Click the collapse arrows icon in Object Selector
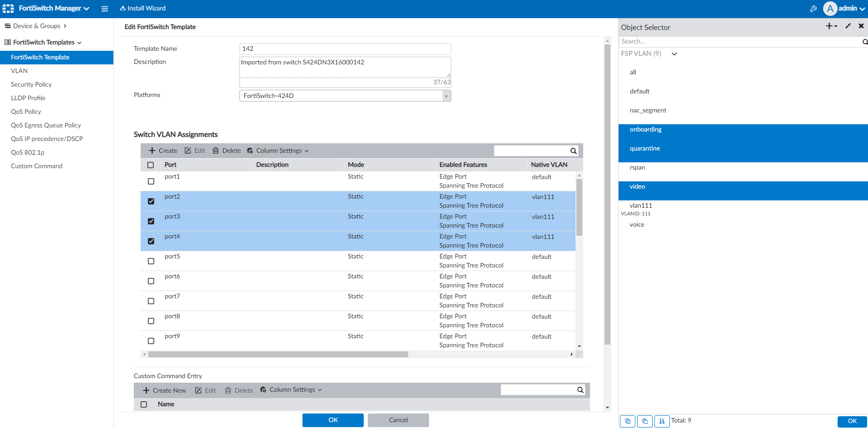The image size is (868, 428). pyautogui.click(x=848, y=26)
